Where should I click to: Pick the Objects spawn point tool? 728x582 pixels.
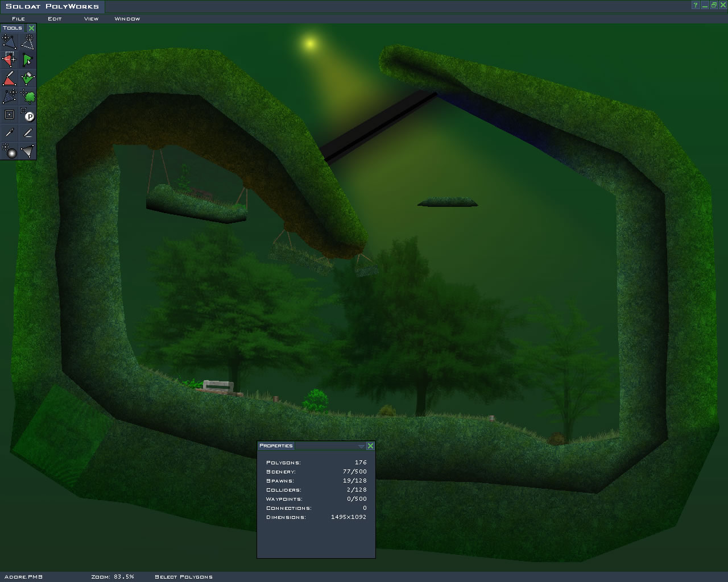pos(27,115)
